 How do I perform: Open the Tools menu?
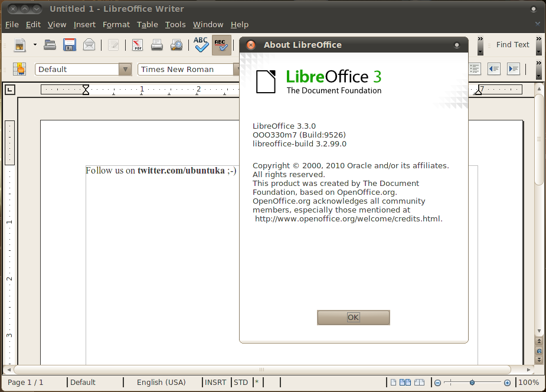point(175,25)
